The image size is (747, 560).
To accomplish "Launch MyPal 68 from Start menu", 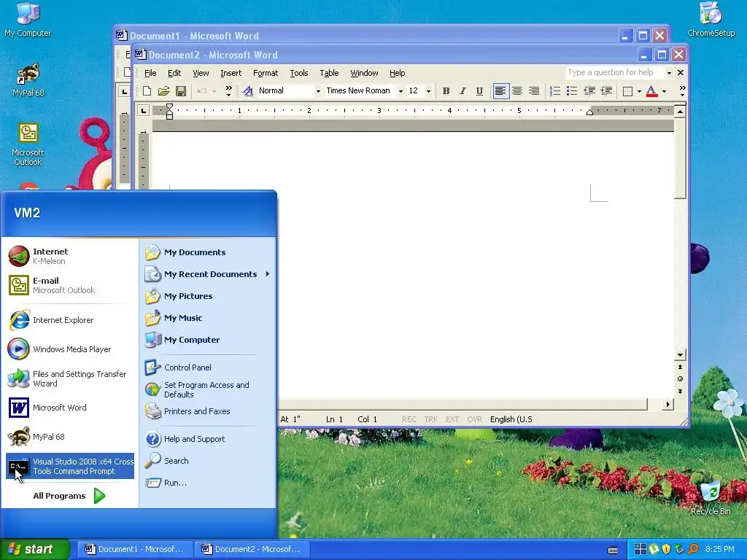I will 69,437.
